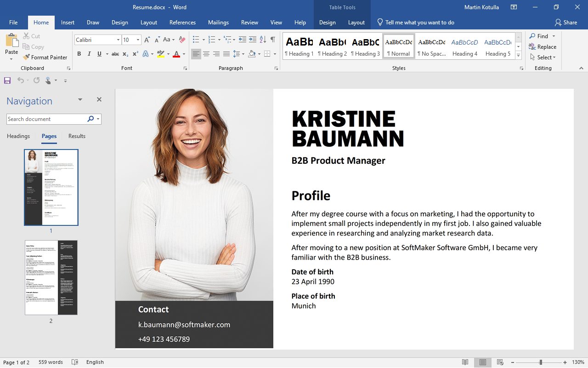Enable superscript formatting
The height and width of the screenshot is (368, 588).
click(135, 54)
